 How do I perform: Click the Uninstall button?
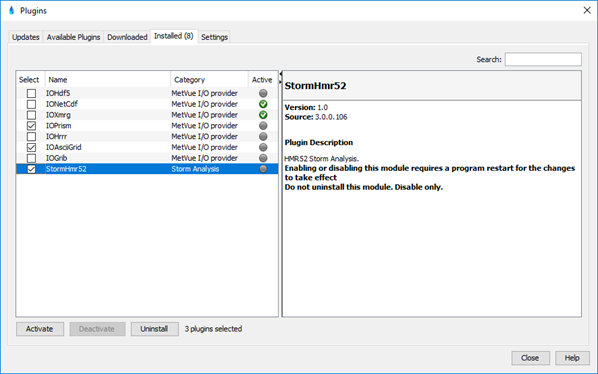[154, 329]
